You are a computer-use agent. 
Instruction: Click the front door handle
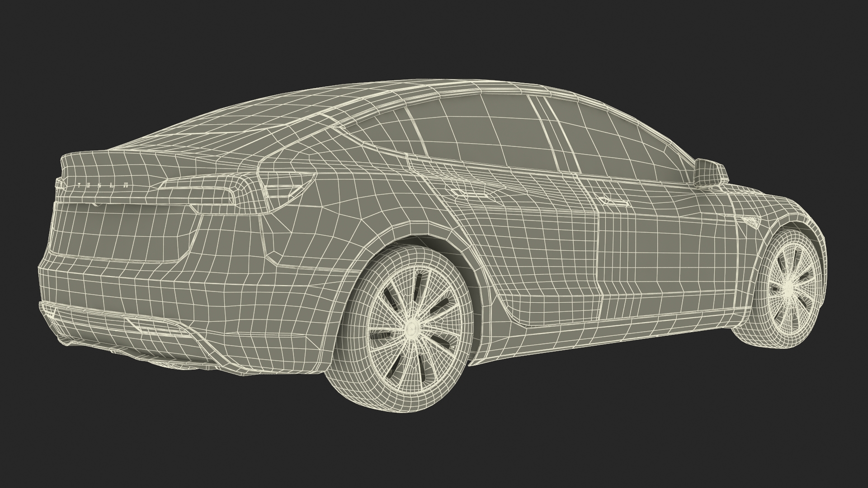tap(613, 201)
